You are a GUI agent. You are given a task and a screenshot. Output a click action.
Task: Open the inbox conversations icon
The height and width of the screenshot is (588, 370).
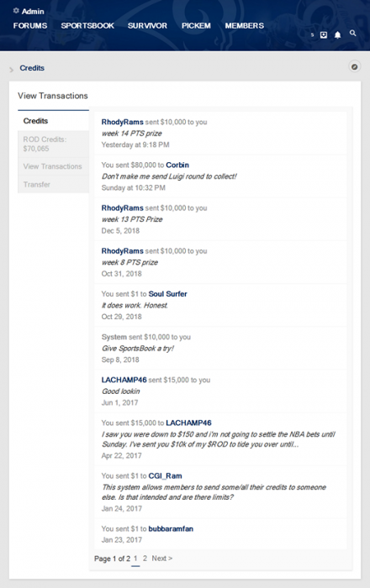click(x=324, y=35)
